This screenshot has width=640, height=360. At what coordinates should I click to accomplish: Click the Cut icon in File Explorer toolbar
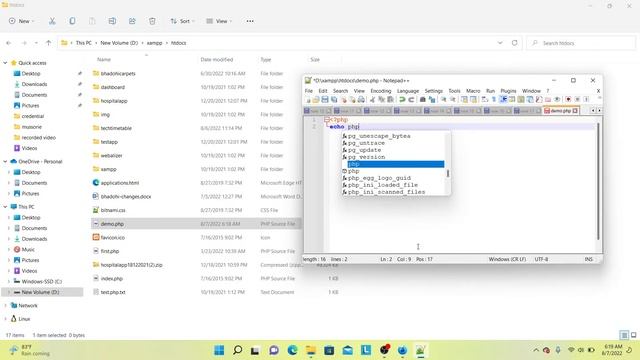[x=52, y=21]
